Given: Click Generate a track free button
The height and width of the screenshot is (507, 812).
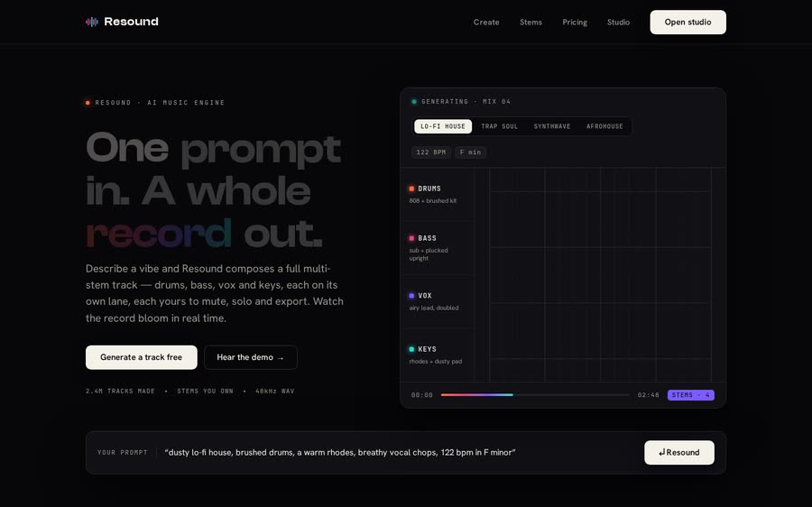Looking at the screenshot, I should 142,357.
